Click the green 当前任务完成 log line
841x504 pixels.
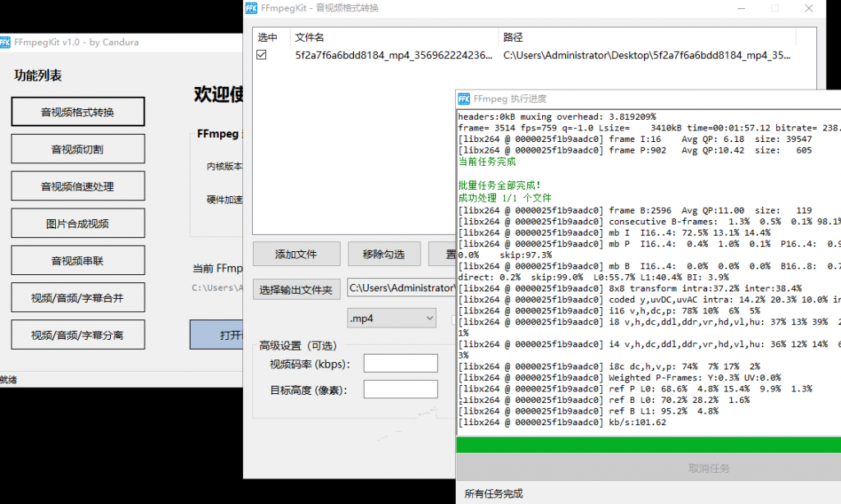pyautogui.click(x=487, y=162)
